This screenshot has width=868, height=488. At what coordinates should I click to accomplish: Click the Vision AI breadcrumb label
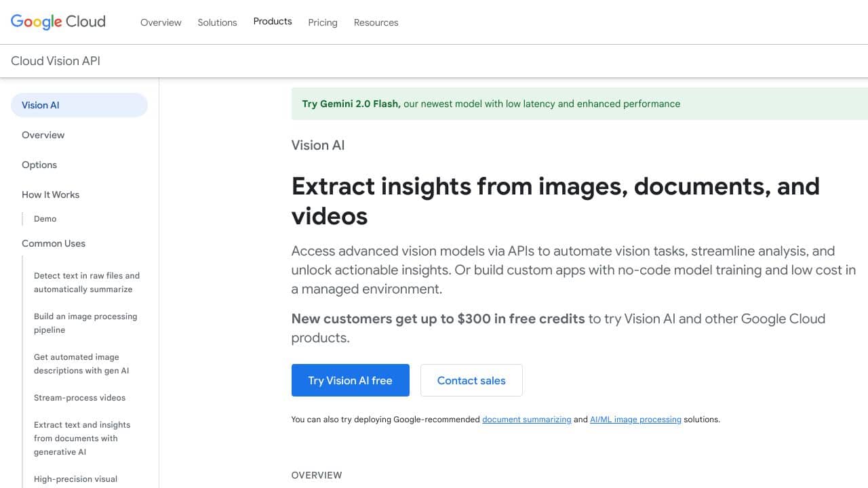click(x=318, y=145)
